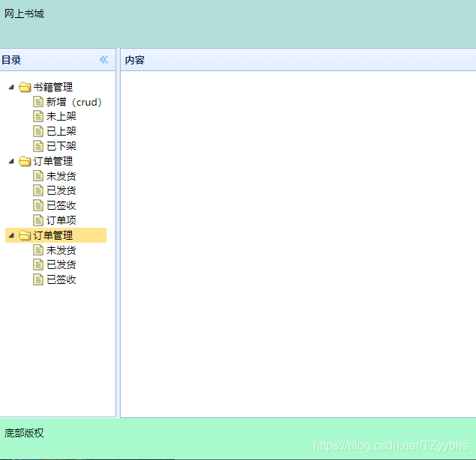The image size is (476, 460).
Task: Select the highlighted 订单管理 node label
Action: pos(53,235)
